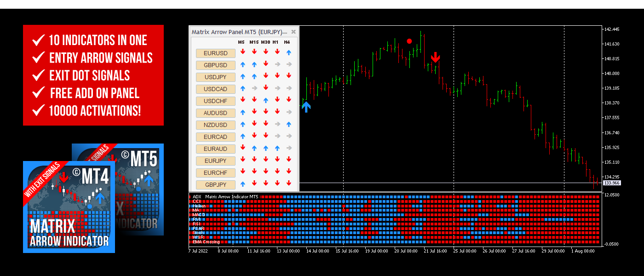644x276 pixels.
Task: Click GBPUSD H1 gray neutral arrow
Action: point(277,64)
